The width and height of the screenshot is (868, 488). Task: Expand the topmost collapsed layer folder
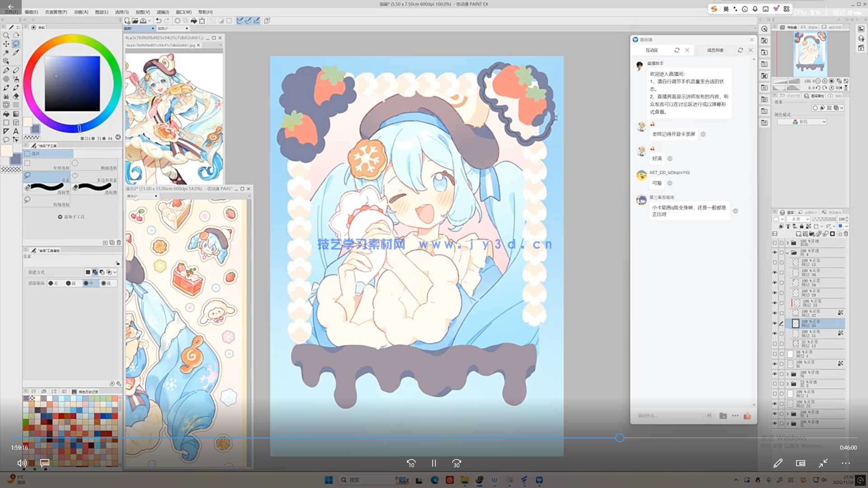787,243
